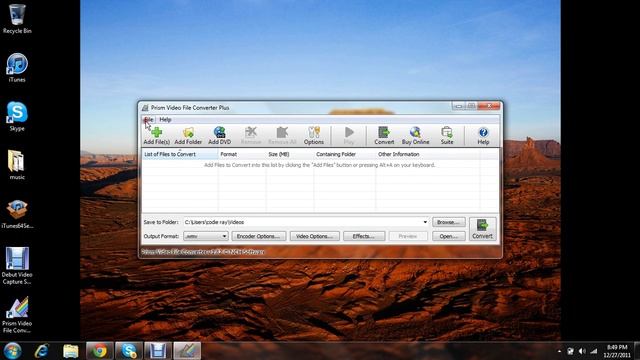Expand the Output Format dropdown
640x360 pixels.
point(224,236)
